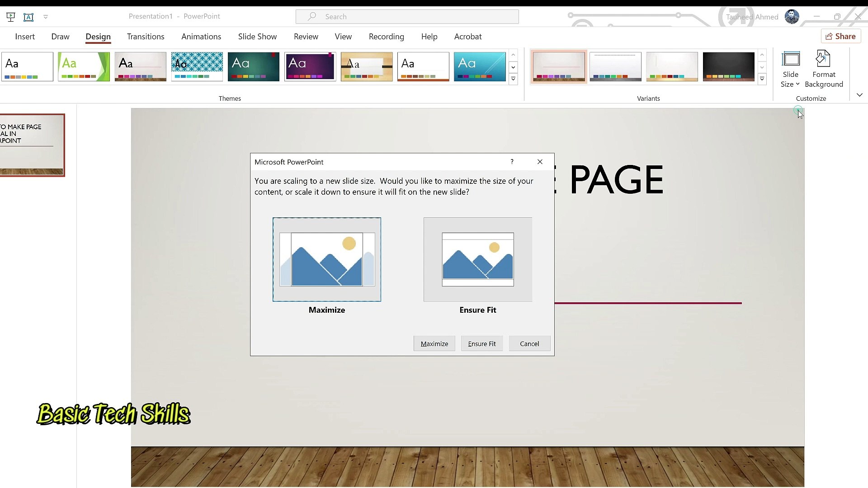
Task: Open the dialog help question mark
Action: [x=512, y=162]
